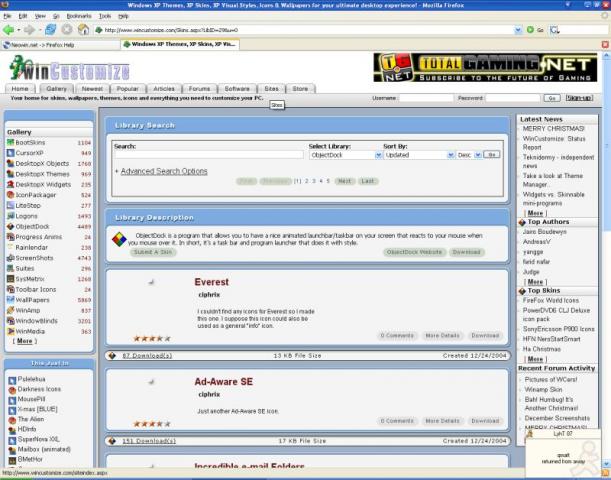Click the IconPackager gallery icon
Viewport: 611px width, 480px height.
11,195
